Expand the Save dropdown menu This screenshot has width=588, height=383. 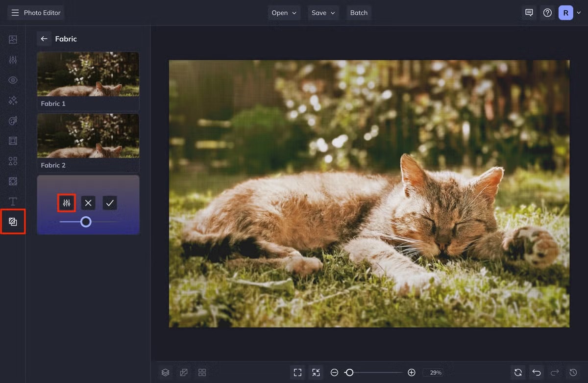tap(323, 13)
